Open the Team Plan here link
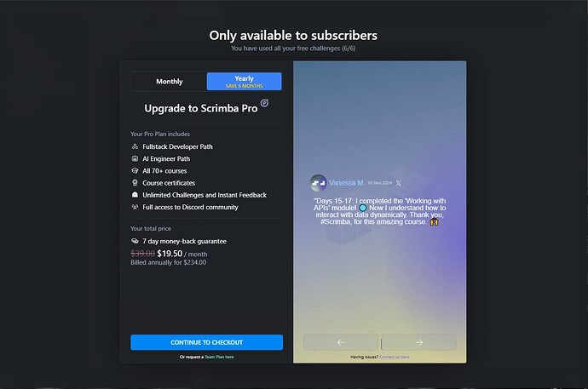Image resolution: width=588 pixels, height=389 pixels. (219, 357)
